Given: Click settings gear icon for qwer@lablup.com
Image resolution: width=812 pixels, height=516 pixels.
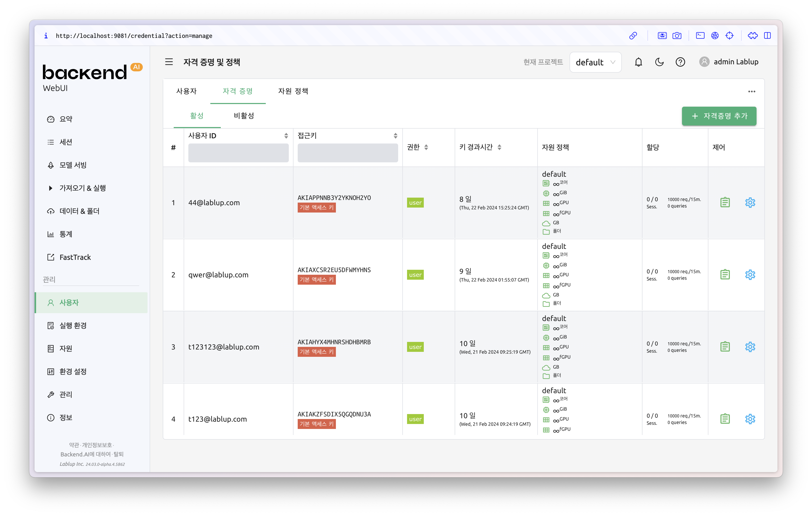Looking at the screenshot, I should click(x=750, y=275).
